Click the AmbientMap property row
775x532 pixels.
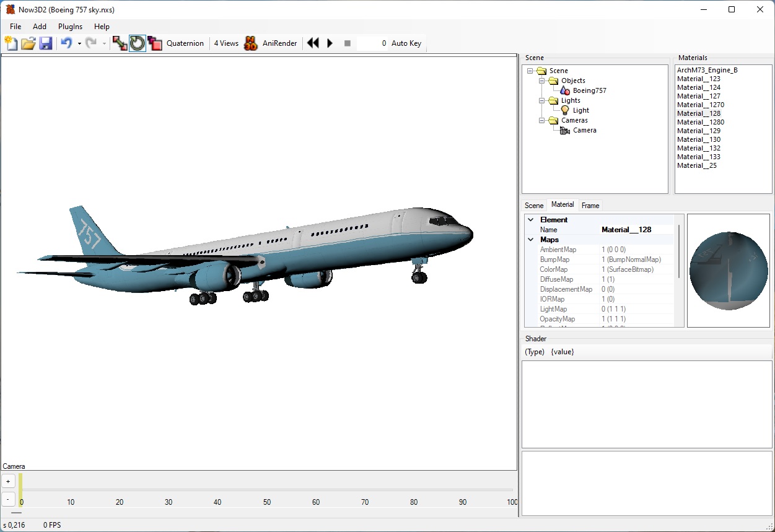[606, 250]
